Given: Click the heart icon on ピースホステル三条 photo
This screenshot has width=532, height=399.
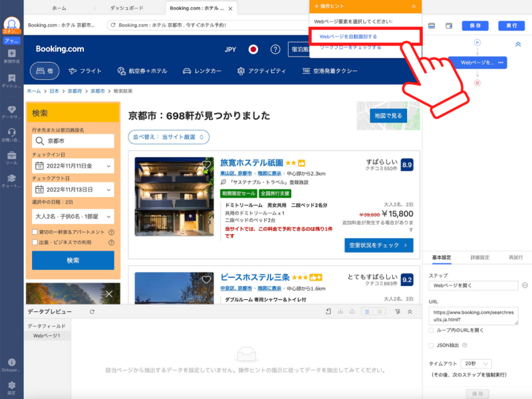Looking at the screenshot, I should [x=206, y=279].
